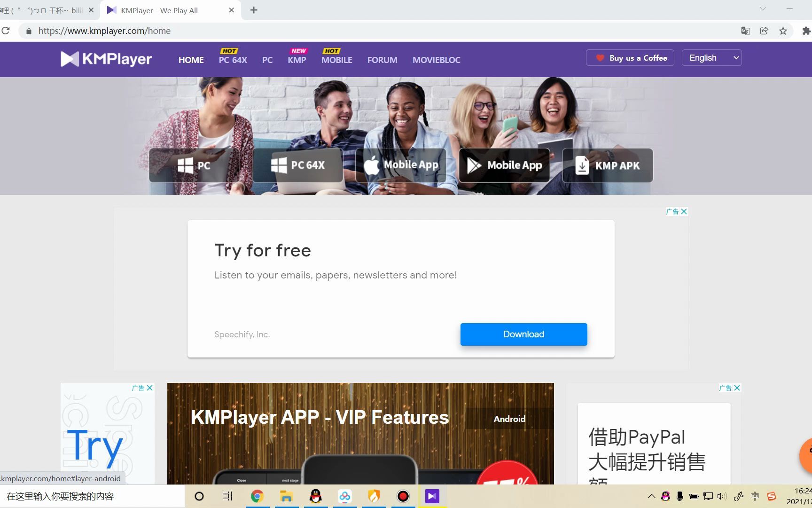This screenshot has width=812, height=508.
Task: Click the site lock security icon
Action: point(29,31)
